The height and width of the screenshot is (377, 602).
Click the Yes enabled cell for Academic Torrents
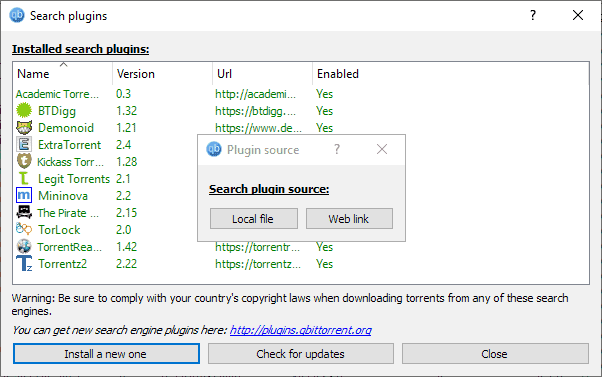(324, 94)
